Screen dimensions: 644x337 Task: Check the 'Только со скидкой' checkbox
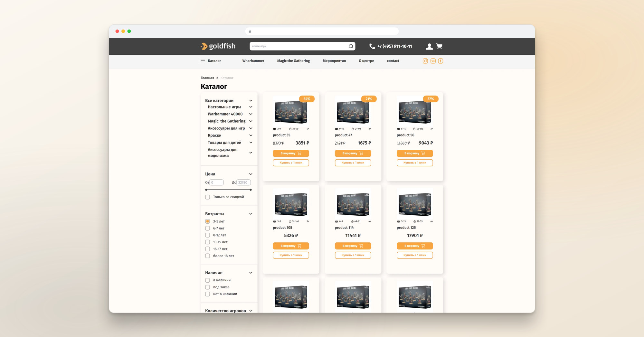(x=207, y=197)
